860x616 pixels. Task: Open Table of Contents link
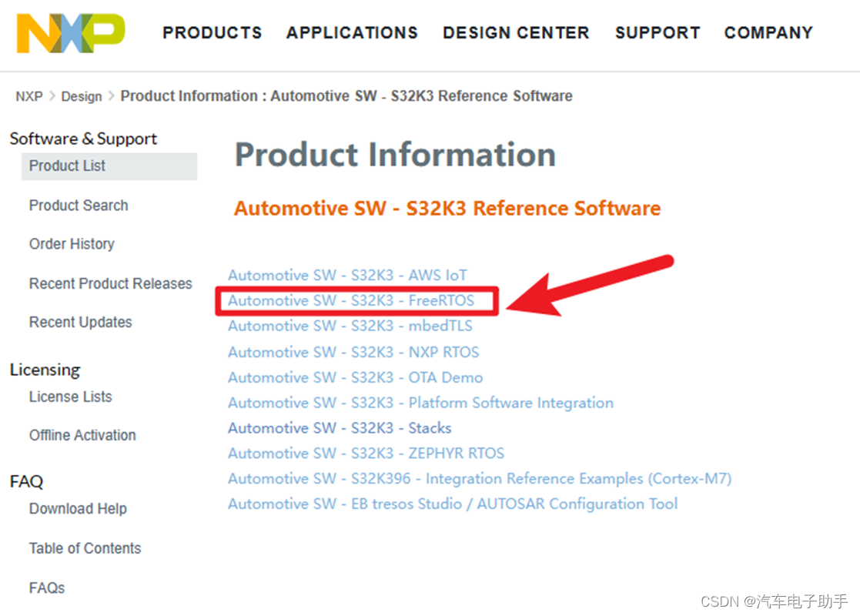click(x=85, y=548)
